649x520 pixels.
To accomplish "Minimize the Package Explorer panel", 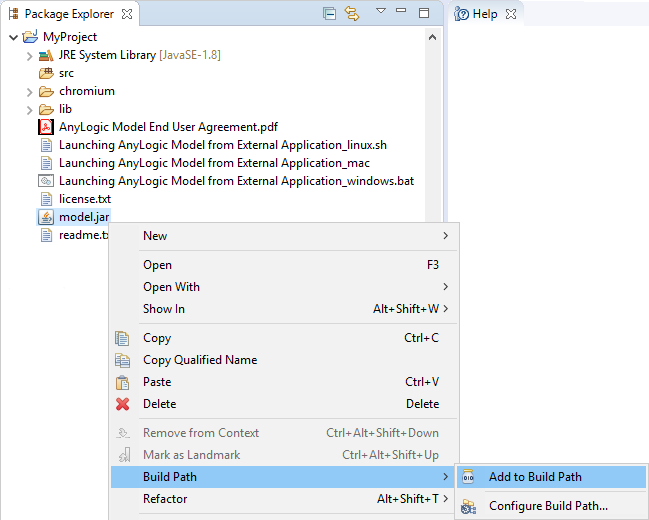I will tap(401, 12).
